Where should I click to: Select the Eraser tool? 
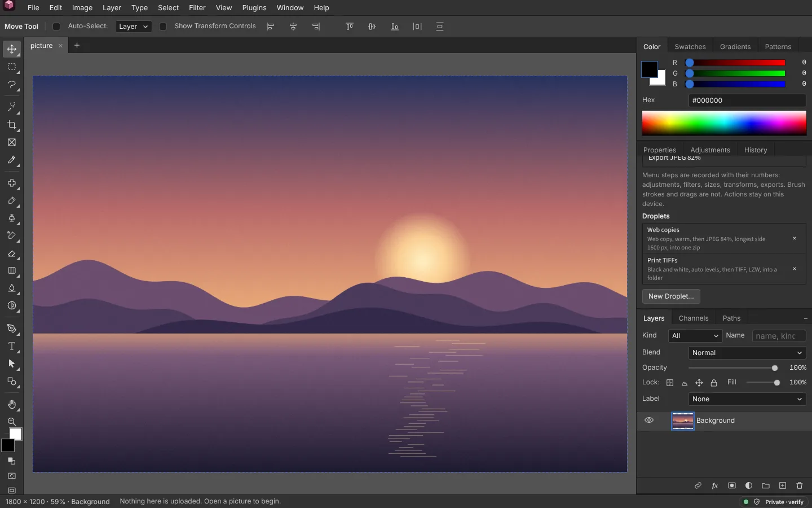pos(12,253)
